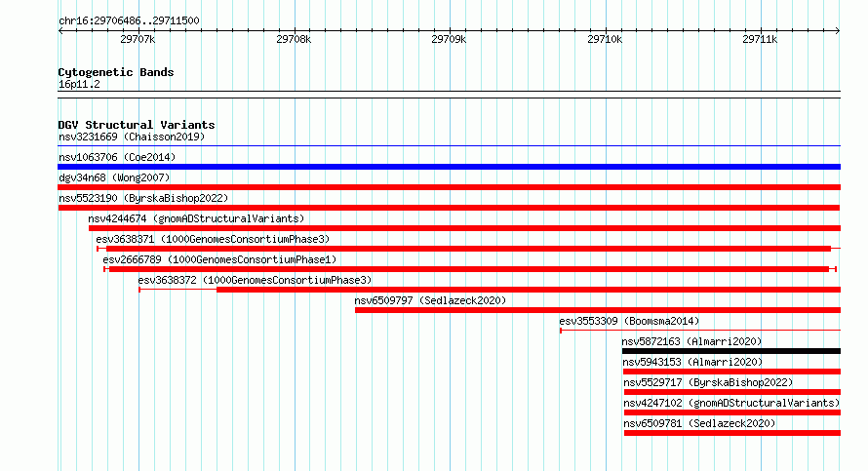Click the Cytogenetic Bands track title
The height and width of the screenshot is (471, 868).
(116, 72)
